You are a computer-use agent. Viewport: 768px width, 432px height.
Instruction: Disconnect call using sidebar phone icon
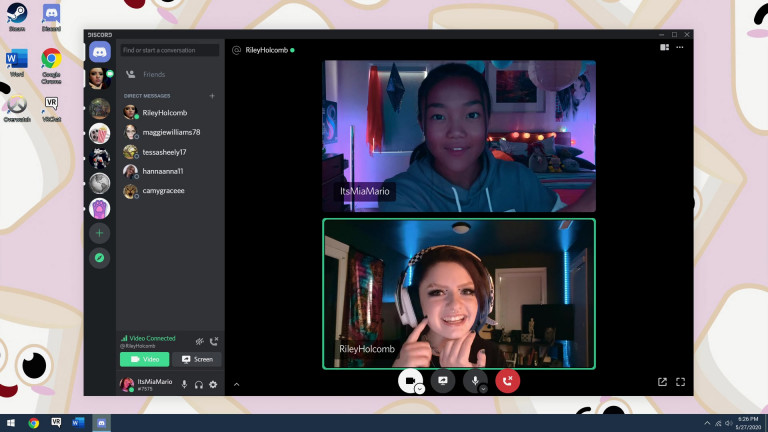point(214,341)
